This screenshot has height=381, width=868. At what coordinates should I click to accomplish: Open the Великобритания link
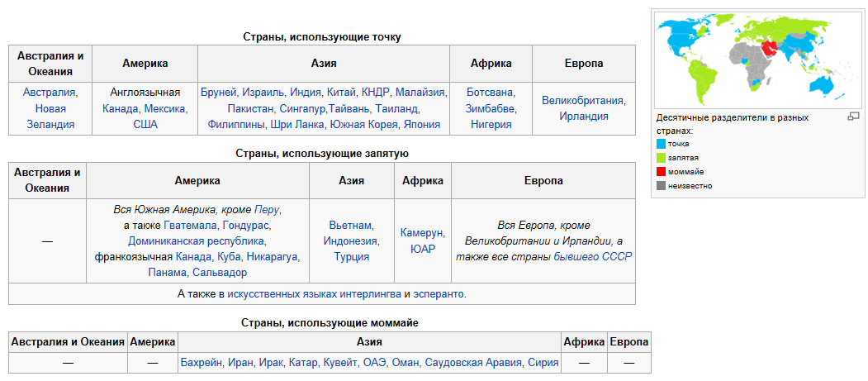coord(583,101)
